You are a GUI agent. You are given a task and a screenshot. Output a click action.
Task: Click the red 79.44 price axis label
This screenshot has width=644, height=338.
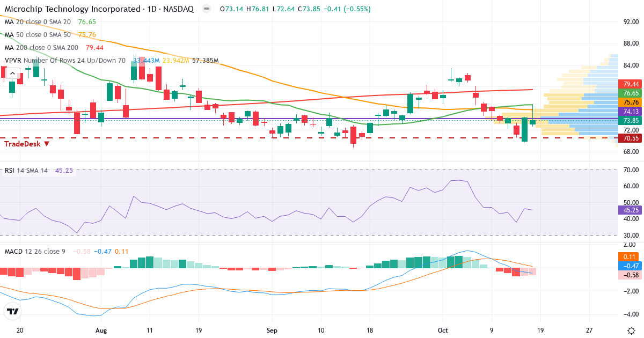point(630,84)
